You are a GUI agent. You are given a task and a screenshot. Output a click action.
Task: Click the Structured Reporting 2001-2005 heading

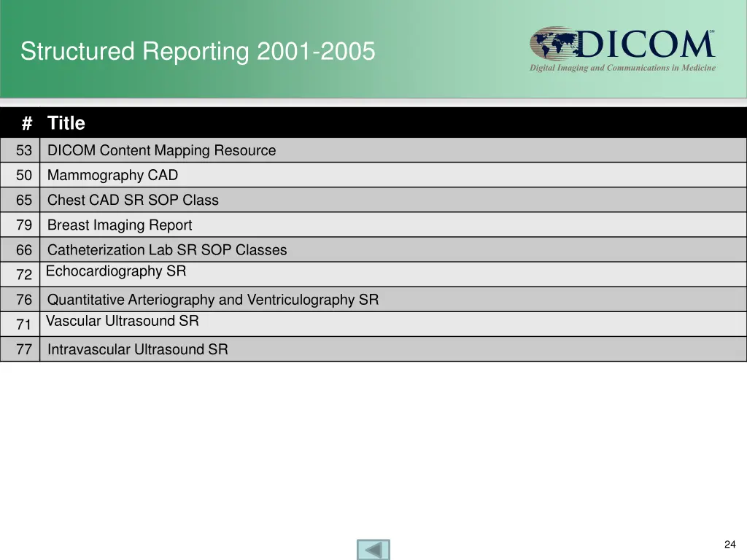tap(198, 52)
